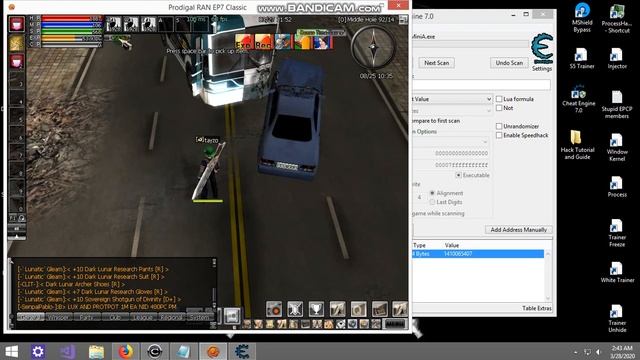Click the volume icon in system tray
This screenshot has height=360, width=640.
point(599,352)
